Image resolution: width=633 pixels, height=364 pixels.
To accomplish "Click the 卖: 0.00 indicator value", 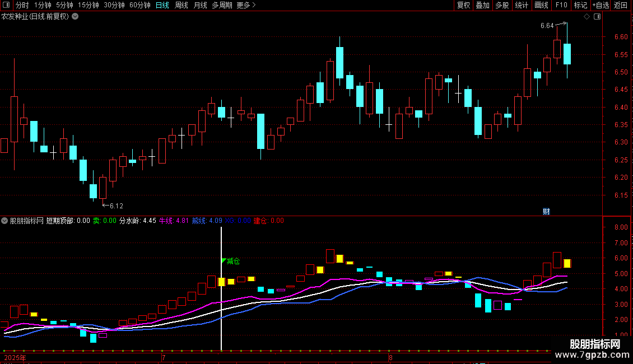I will [x=105, y=221].
